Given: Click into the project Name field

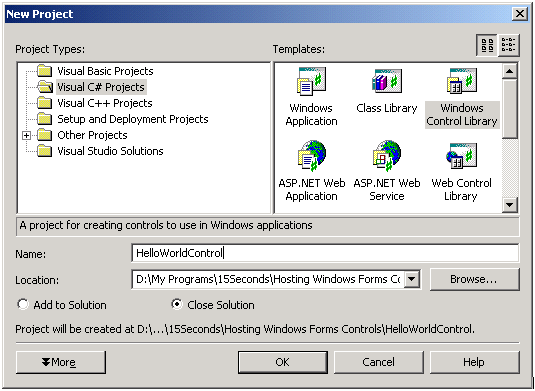Looking at the screenshot, I should point(325,253).
